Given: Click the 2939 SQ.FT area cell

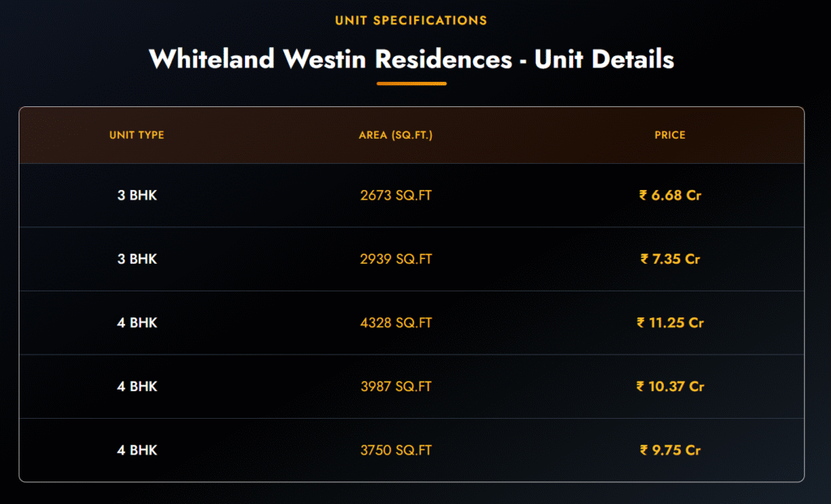Looking at the screenshot, I should coord(396,259).
